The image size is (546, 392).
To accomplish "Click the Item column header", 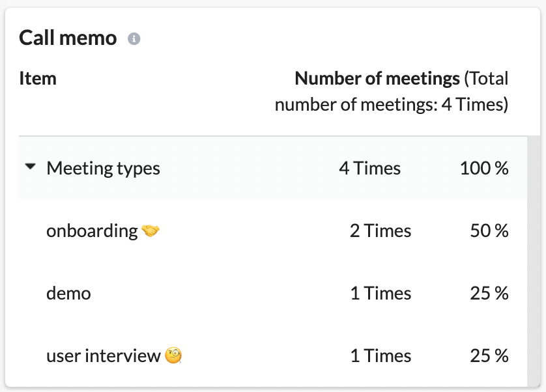I will click(38, 78).
